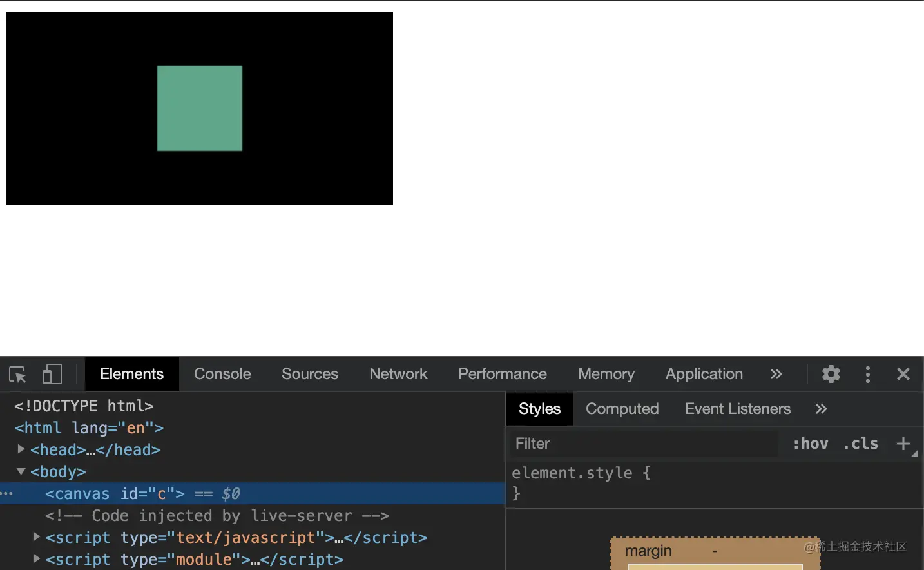Show more sidebar tabs after Event Listeners

pos(821,409)
